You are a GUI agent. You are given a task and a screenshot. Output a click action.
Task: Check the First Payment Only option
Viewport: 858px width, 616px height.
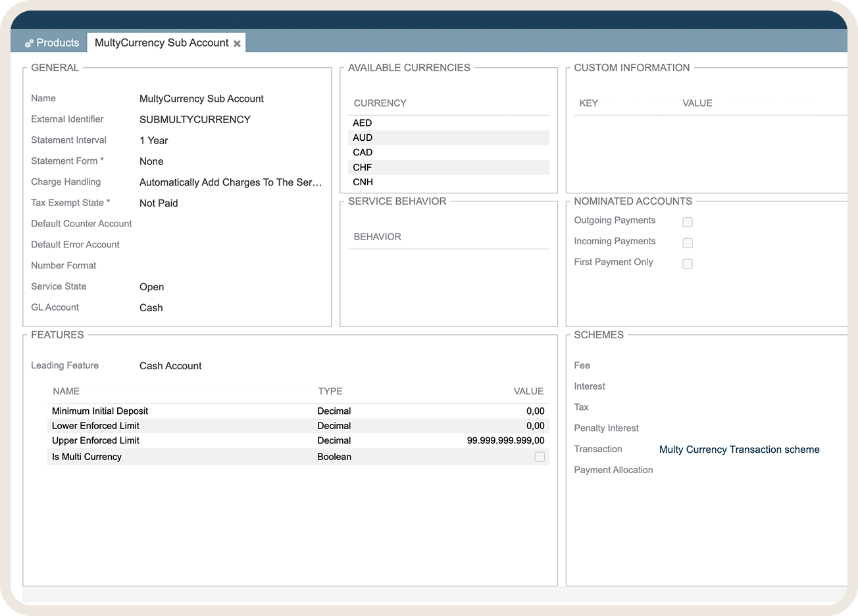point(688,264)
